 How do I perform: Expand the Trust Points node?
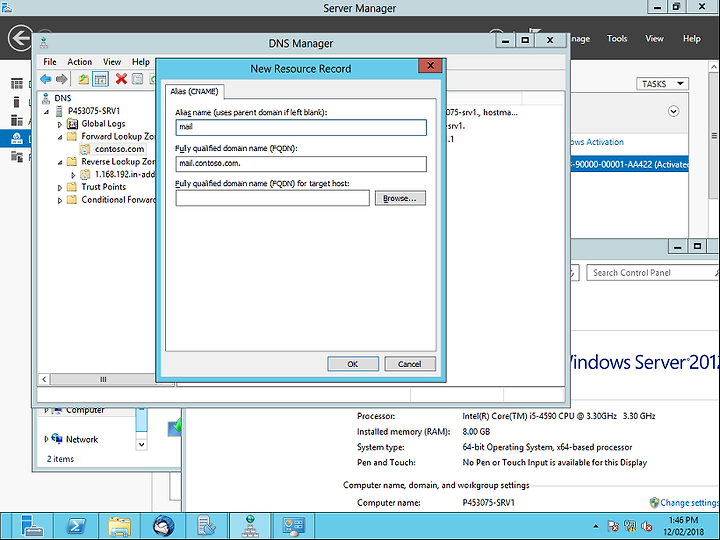60,188
